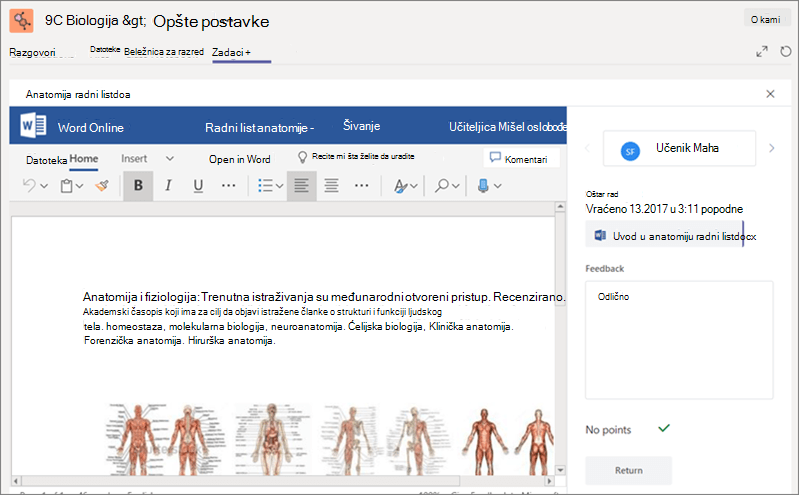799x495 pixels.
Task: Open the Komentari comments pane
Action: 521,158
